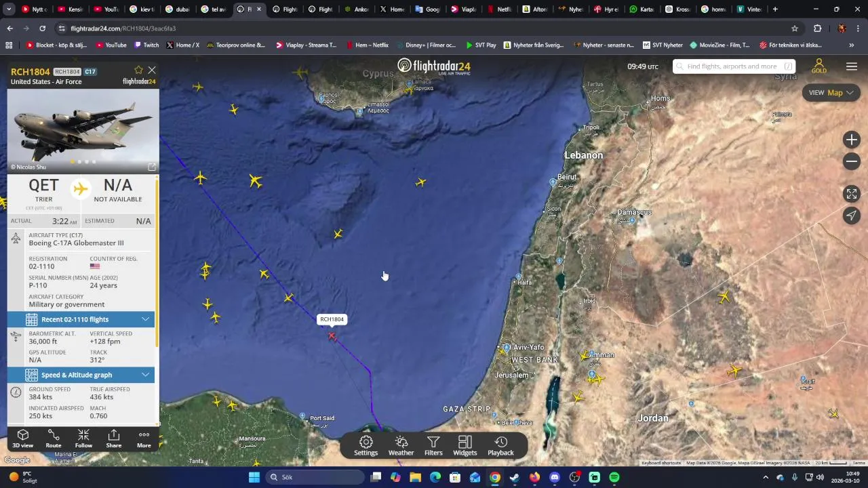Open the SVT Play bookmark

tap(481, 45)
